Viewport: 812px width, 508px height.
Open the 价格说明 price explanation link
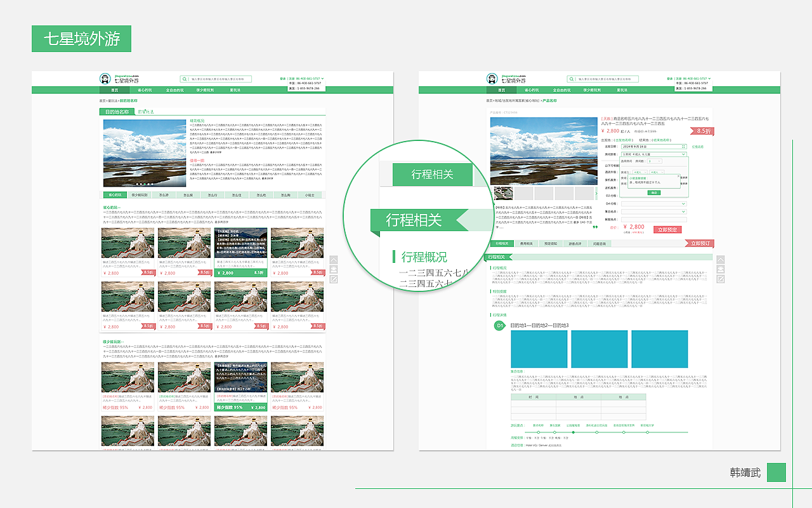coord(698,147)
